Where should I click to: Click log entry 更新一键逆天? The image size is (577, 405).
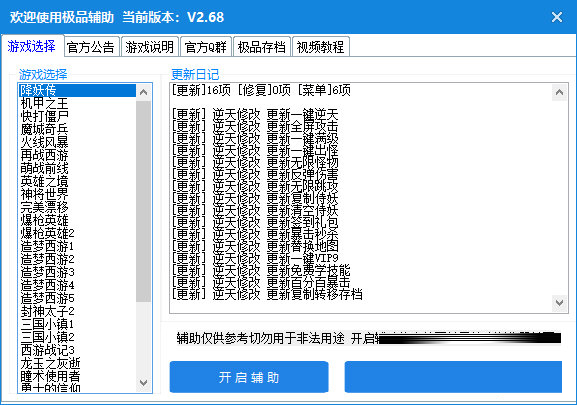(255, 114)
